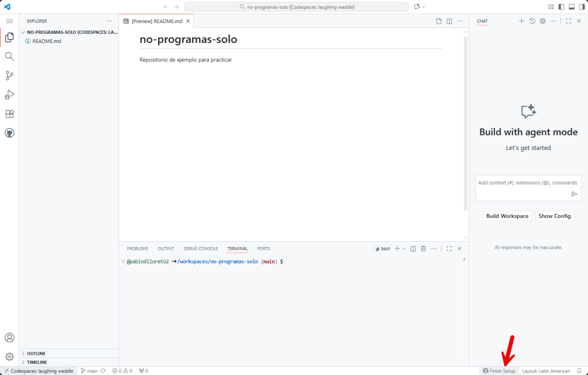Viewport: 588px width, 375px height.
Task: Open the GitHub view in activity bar
Action: point(9,133)
